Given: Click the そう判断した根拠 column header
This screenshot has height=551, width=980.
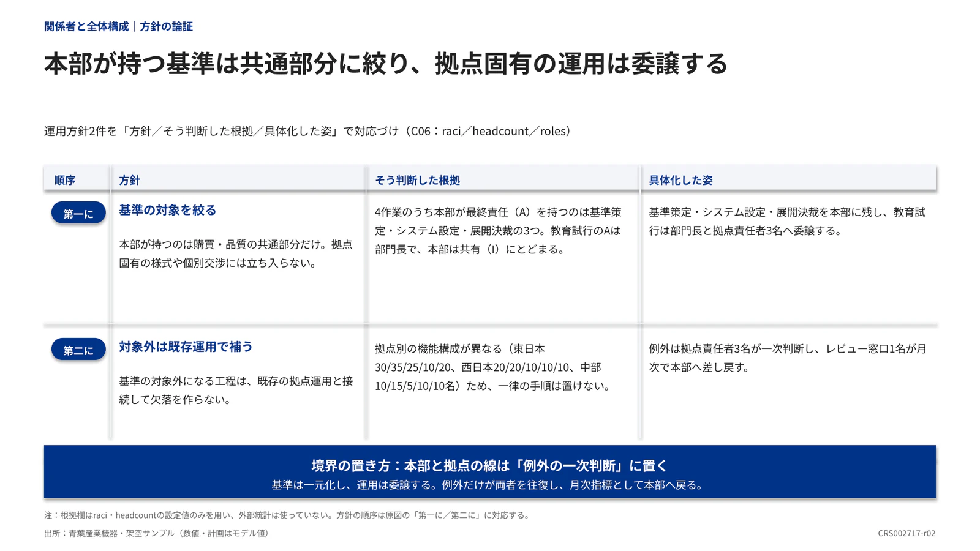Looking at the screenshot, I should 417,180.
